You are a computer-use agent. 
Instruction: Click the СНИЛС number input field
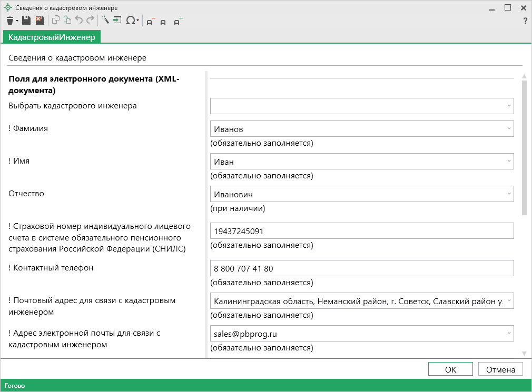[x=361, y=231]
